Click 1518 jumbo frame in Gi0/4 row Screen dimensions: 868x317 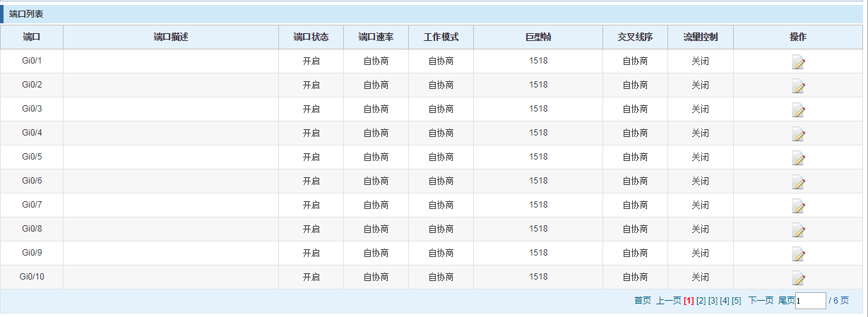pos(538,133)
